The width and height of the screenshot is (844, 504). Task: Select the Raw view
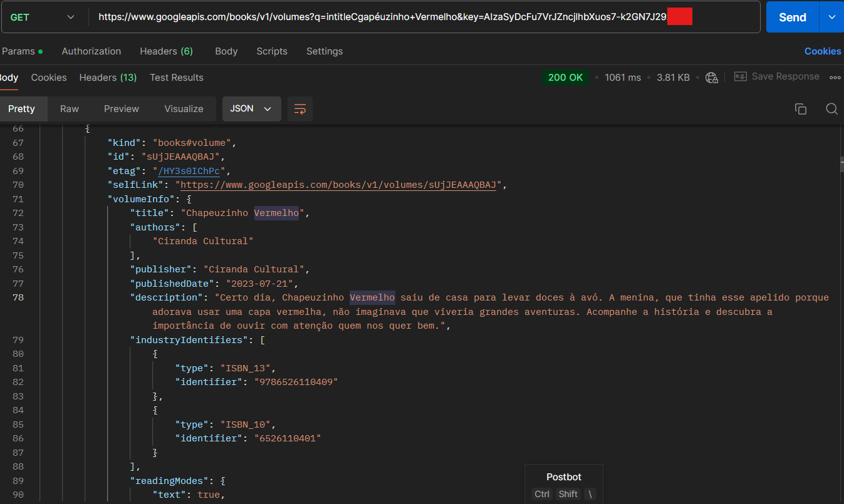click(70, 109)
